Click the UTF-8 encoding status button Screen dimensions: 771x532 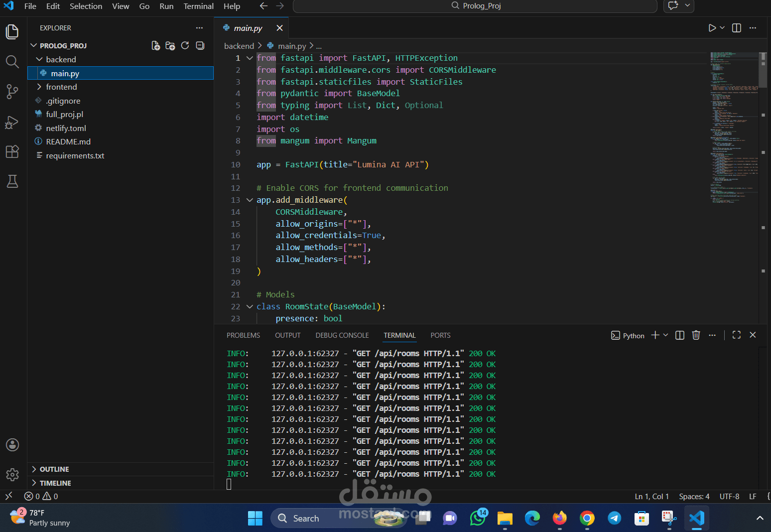point(729,496)
